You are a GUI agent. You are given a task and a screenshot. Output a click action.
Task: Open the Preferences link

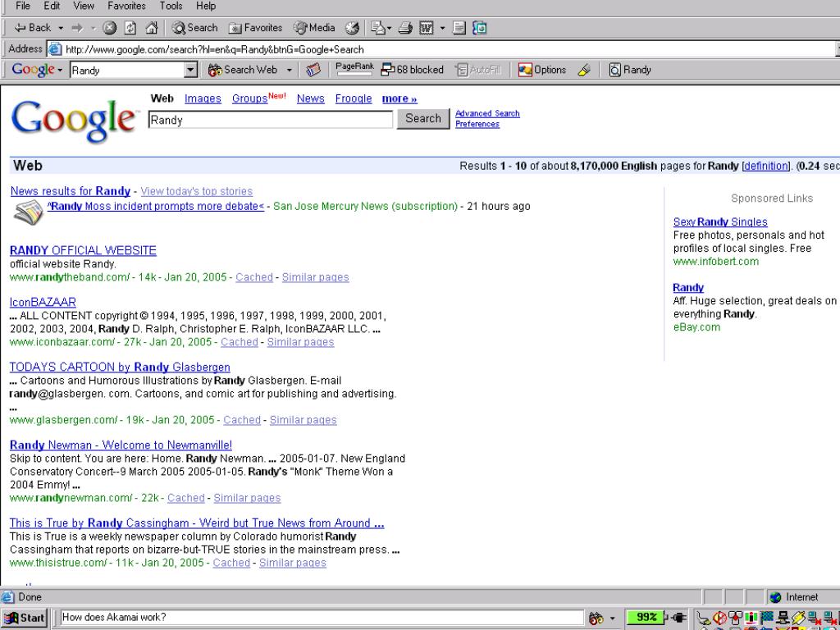pyautogui.click(x=477, y=124)
